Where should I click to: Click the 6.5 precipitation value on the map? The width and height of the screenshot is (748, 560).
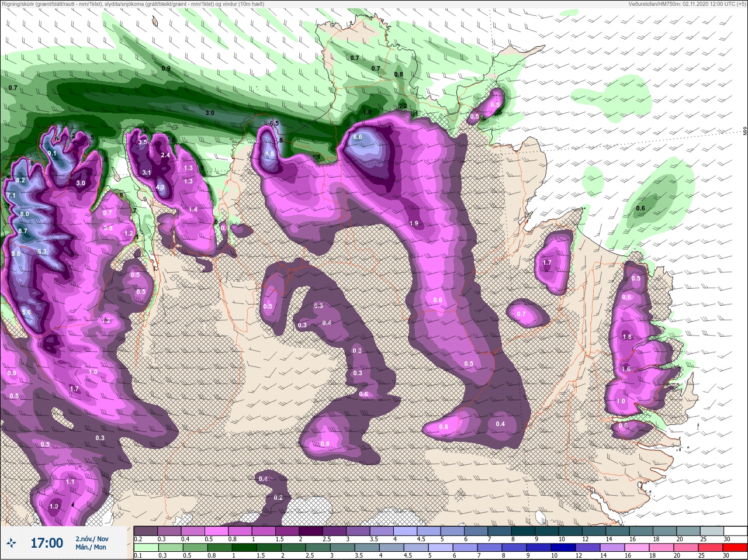click(x=274, y=124)
